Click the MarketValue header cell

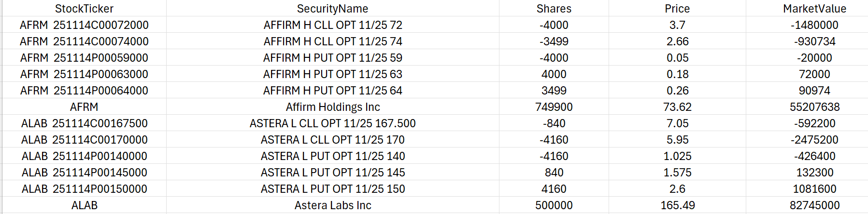(x=814, y=9)
